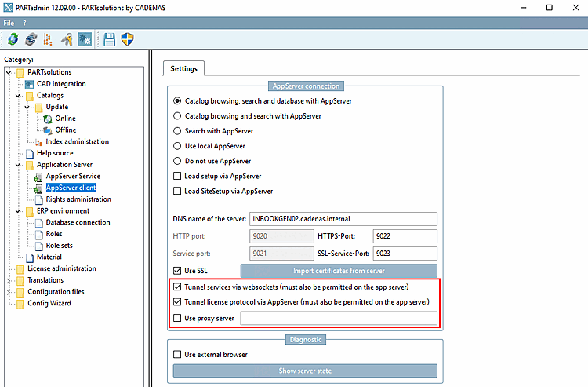Click the Show server state button

(x=305, y=371)
